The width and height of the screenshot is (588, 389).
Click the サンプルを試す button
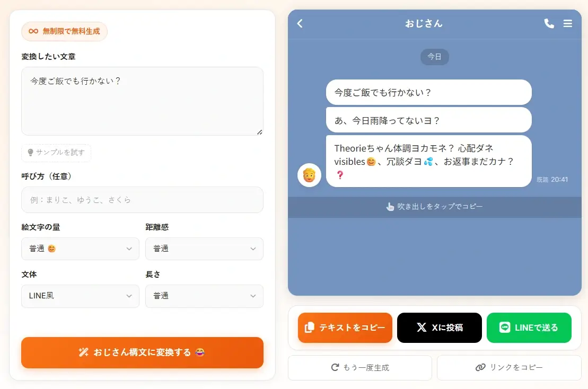point(56,153)
